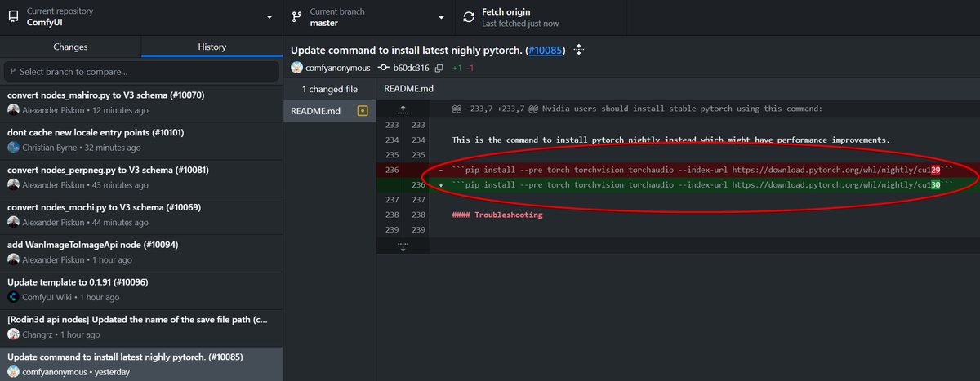Select the Rodin3d api nodes commit
This screenshot has height=381, width=980.
(x=141, y=326)
